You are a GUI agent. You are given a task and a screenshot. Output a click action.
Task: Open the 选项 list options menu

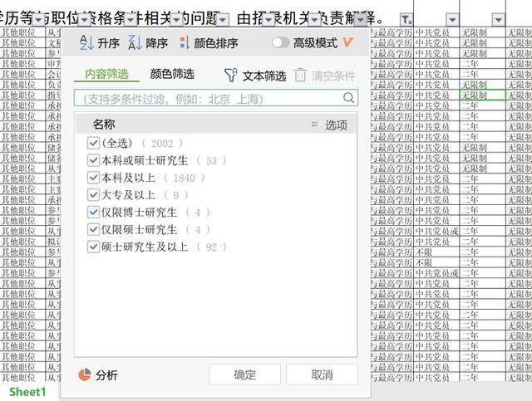[x=329, y=125]
